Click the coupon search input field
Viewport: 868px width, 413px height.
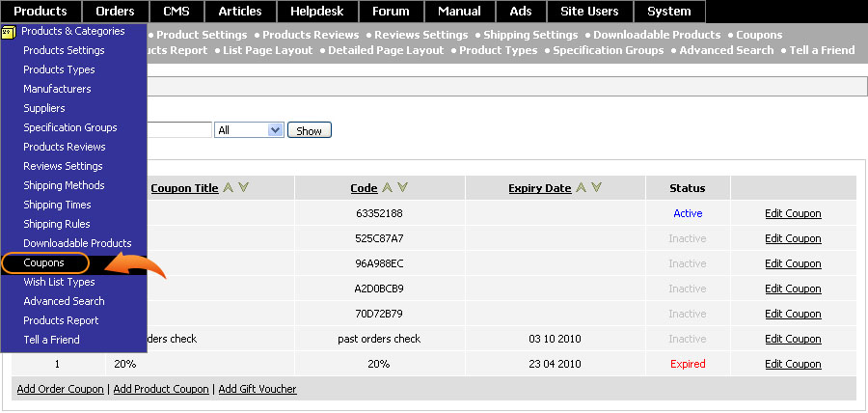pyautogui.click(x=179, y=130)
